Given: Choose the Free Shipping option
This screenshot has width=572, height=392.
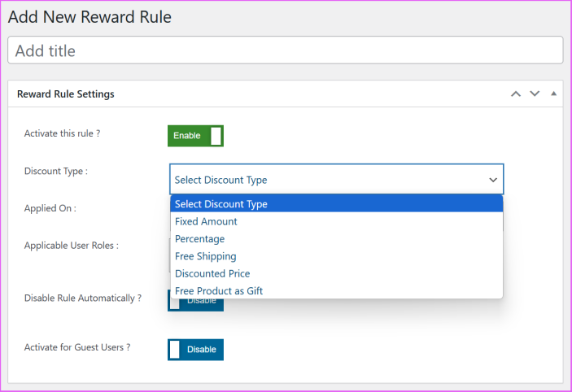Looking at the screenshot, I should coord(205,256).
